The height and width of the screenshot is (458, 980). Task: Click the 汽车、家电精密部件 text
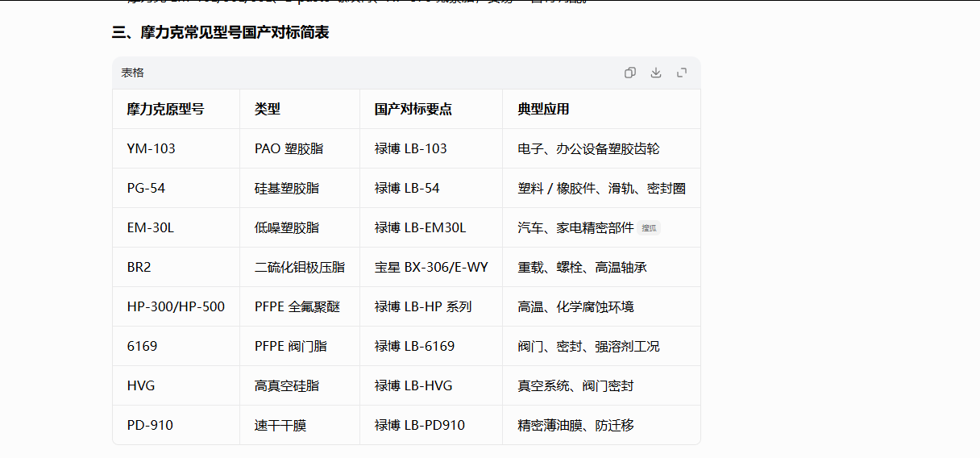576,227
